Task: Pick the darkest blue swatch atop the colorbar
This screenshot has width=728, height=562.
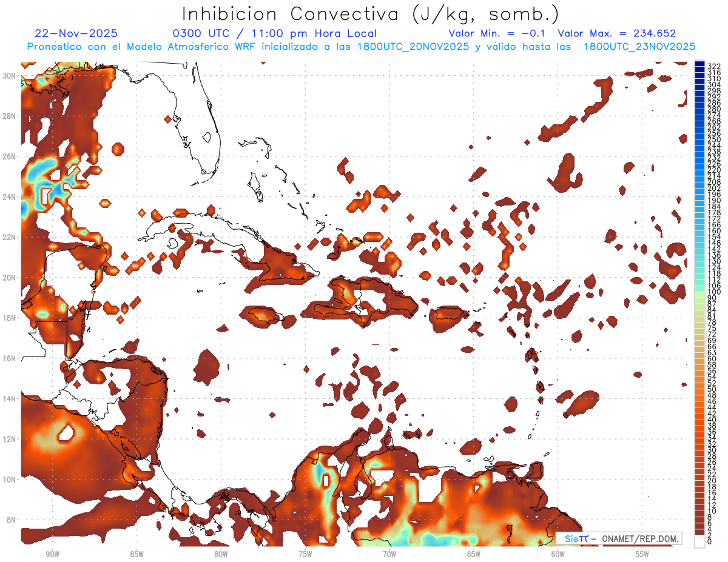Action: point(700,64)
